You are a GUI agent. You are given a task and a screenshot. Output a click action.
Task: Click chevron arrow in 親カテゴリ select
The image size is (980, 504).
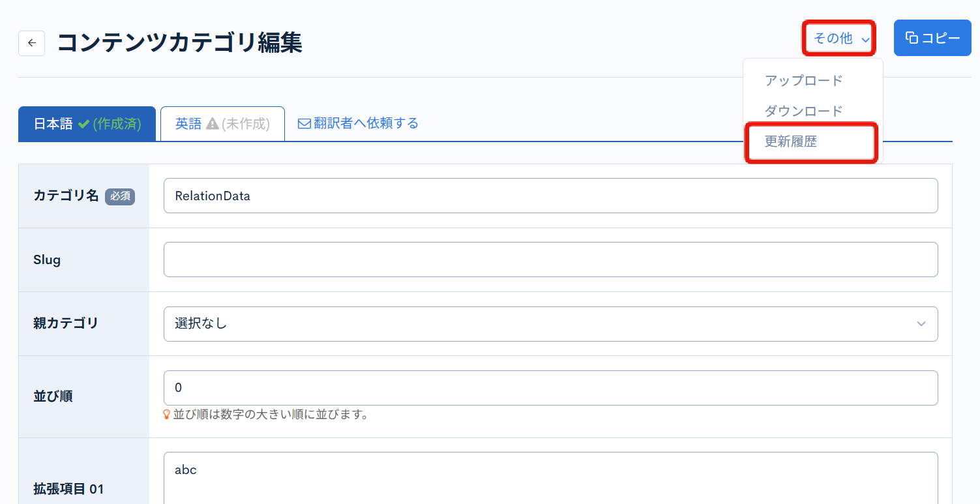[x=921, y=324]
